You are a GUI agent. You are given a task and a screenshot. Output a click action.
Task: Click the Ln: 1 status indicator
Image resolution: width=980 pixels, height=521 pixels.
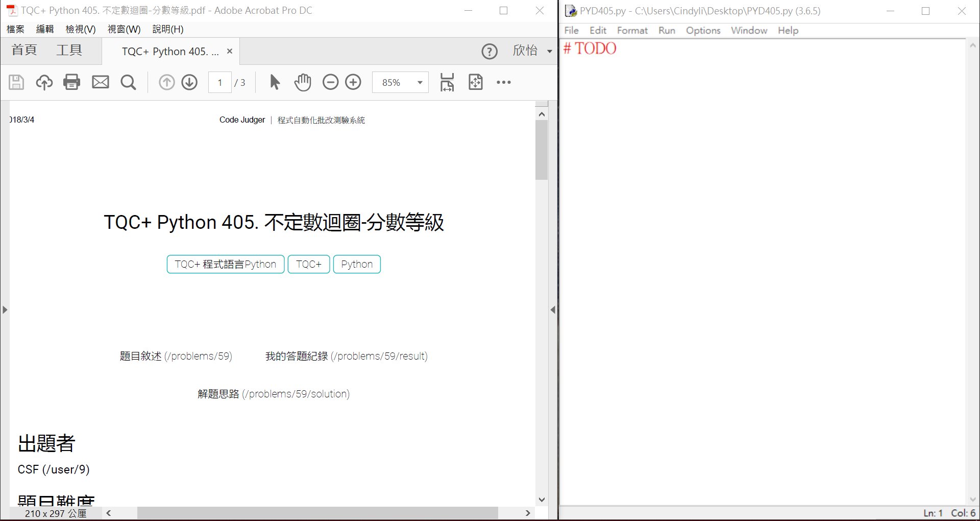pos(933,513)
